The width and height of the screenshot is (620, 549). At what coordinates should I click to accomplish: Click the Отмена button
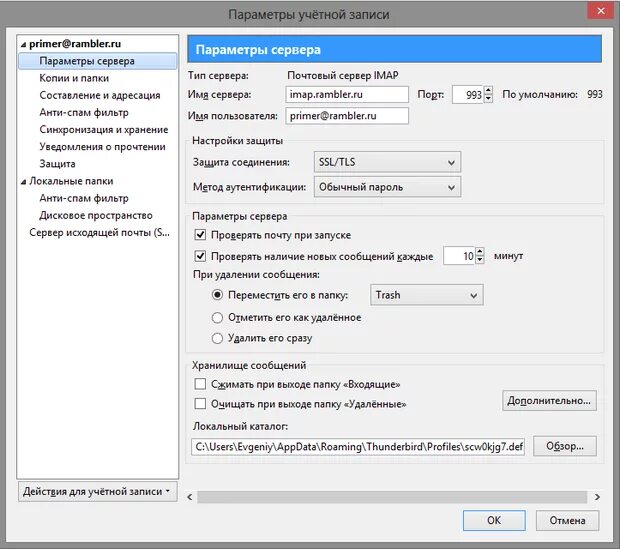567,520
